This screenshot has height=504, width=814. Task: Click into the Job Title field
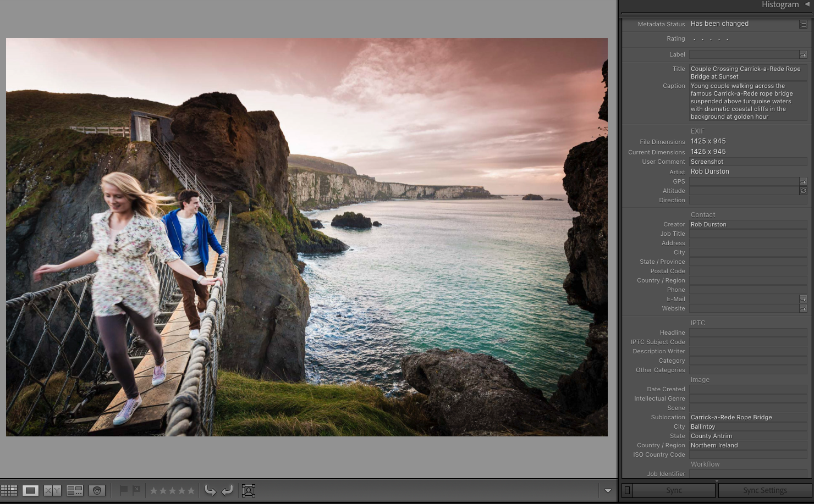pos(748,234)
